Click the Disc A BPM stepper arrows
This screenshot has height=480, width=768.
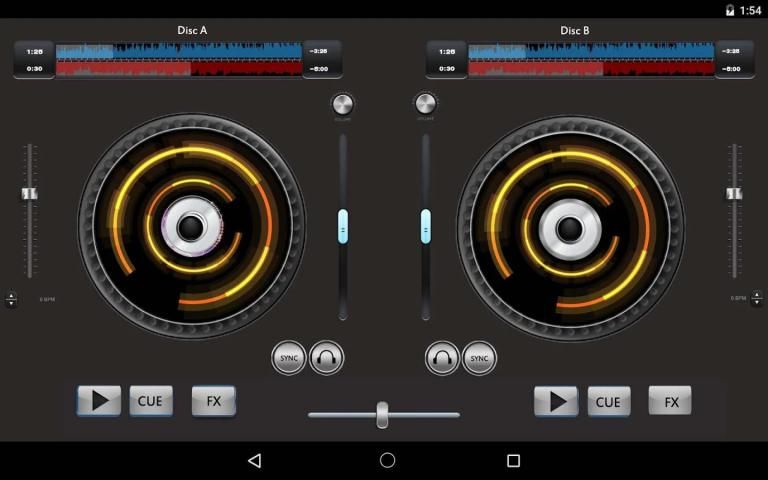point(11,299)
